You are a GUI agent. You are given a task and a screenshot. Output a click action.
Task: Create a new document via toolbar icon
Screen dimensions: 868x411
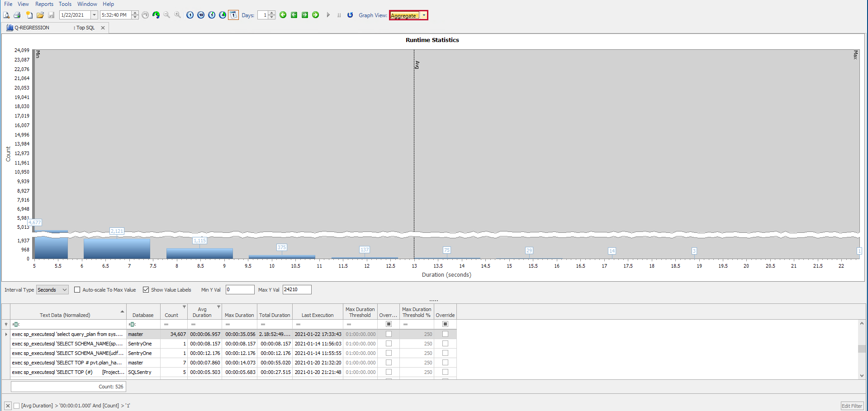pyautogui.click(x=29, y=15)
